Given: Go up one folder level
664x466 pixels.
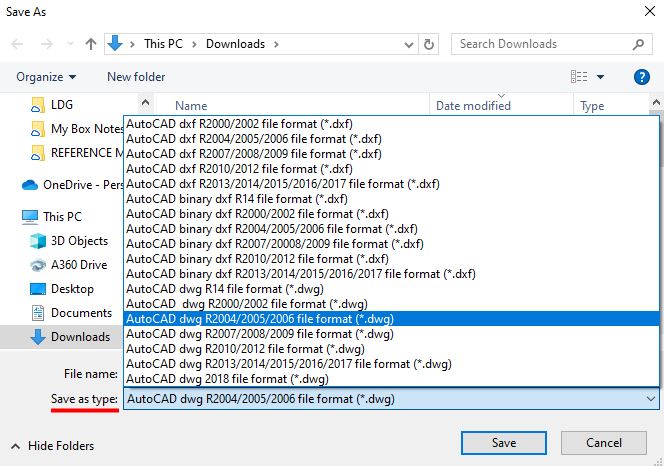Looking at the screenshot, I should click(91, 44).
